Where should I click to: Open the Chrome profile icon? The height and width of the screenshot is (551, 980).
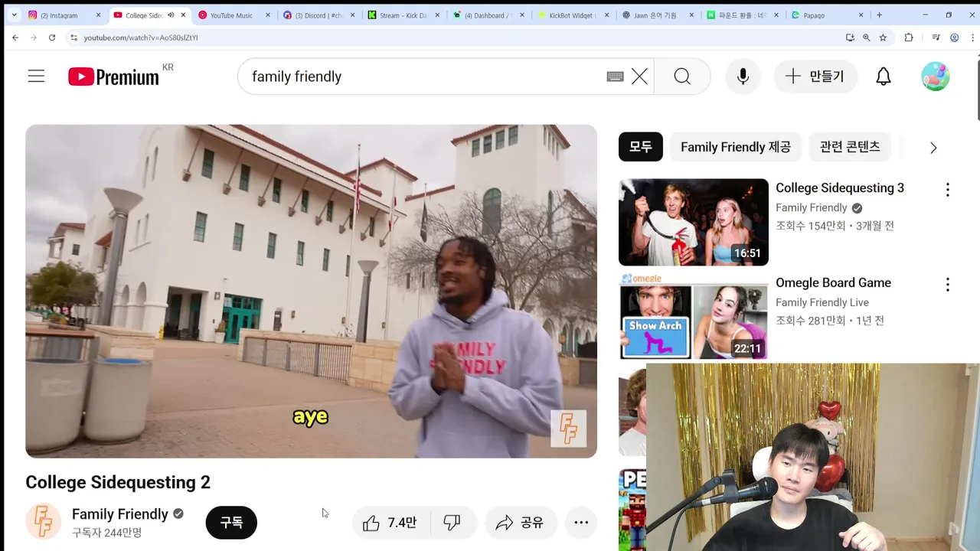point(954,37)
